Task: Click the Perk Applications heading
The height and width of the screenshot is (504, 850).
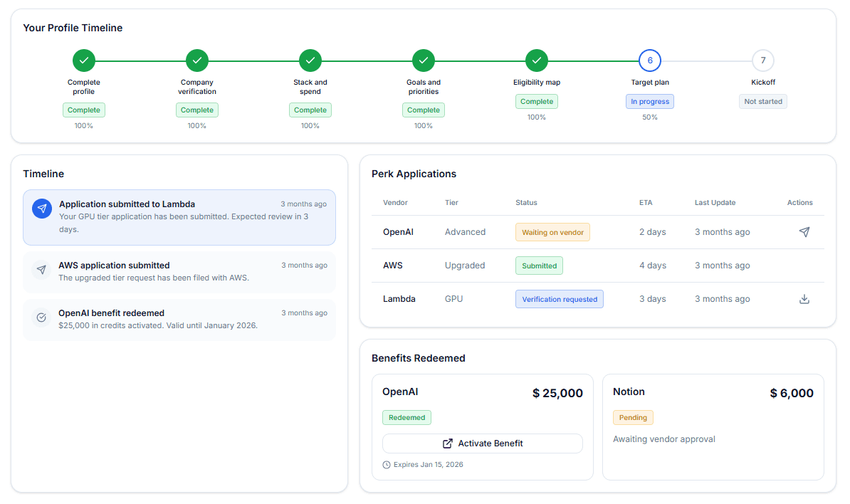Action: [414, 174]
